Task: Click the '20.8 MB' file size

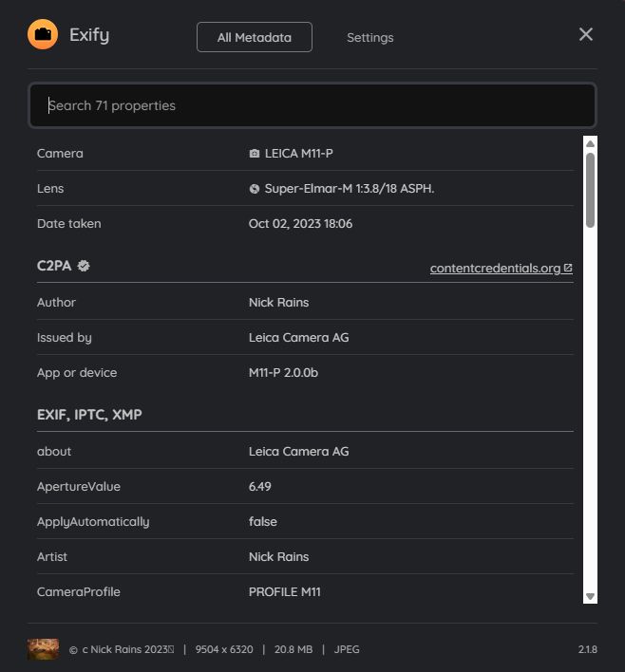Action: (294, 650)
